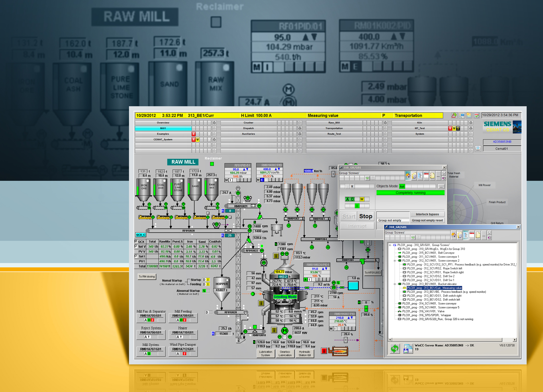Open the Raw_Mill navigation area
543x392 pixels.
click(334, 123)
